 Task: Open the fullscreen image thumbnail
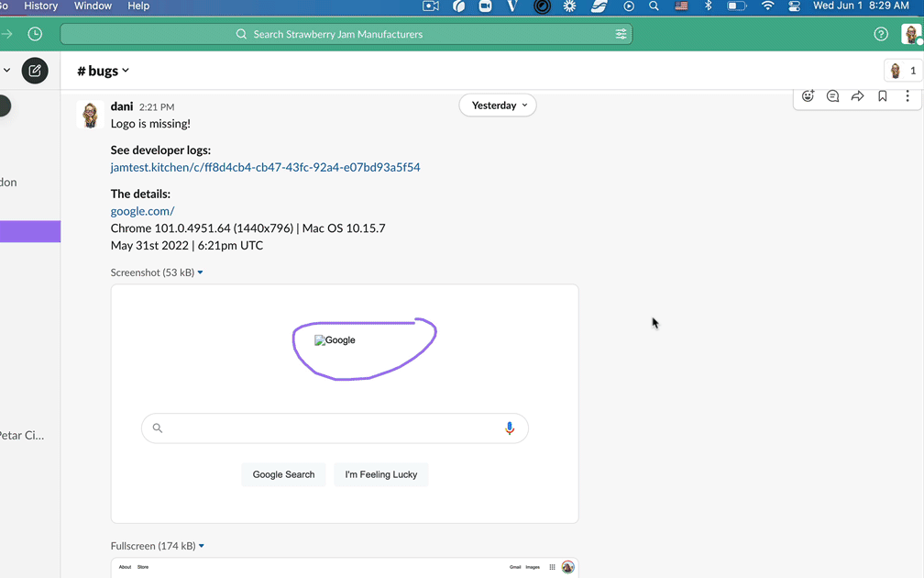tap(345, 568)
